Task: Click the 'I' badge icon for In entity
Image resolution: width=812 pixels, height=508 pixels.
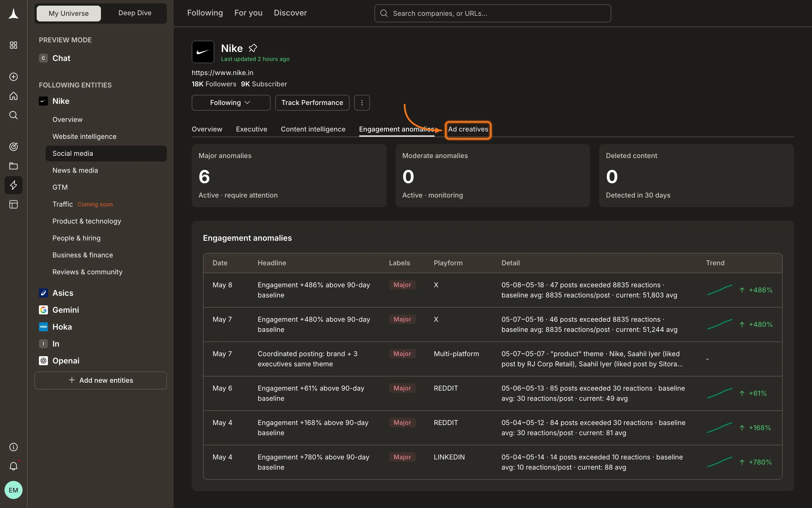Action: point(43,344)
